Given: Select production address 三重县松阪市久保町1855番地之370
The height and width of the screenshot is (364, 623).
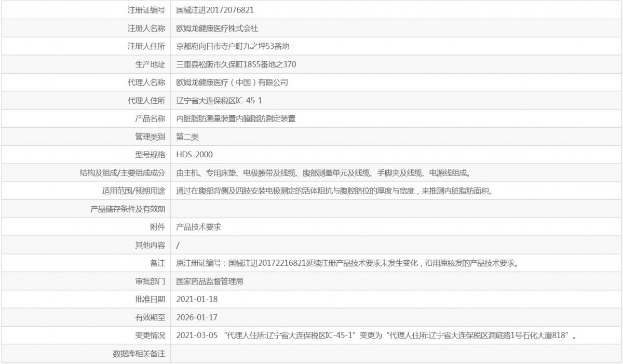Looking at the screenshot, I should tap(236, 64).
